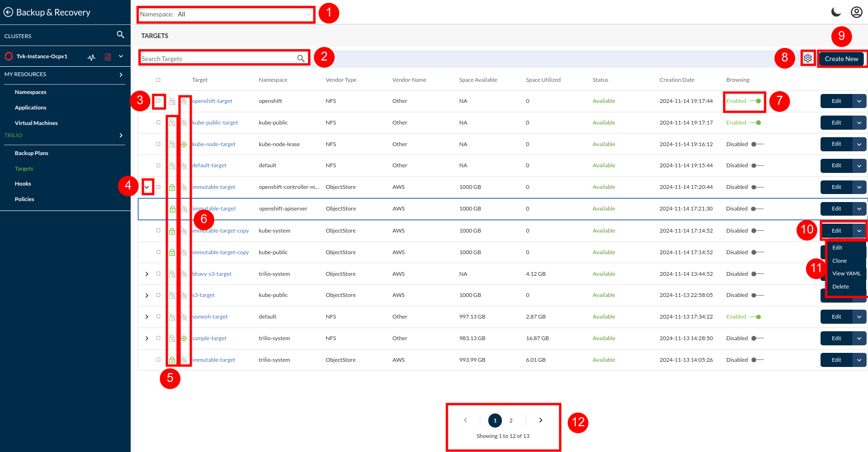This screenshot has height=452, width=868.
Task: Click the green lock icon on immutable-target-copy kube-system row
Action: pyautogui.click(x=172, y=231)
